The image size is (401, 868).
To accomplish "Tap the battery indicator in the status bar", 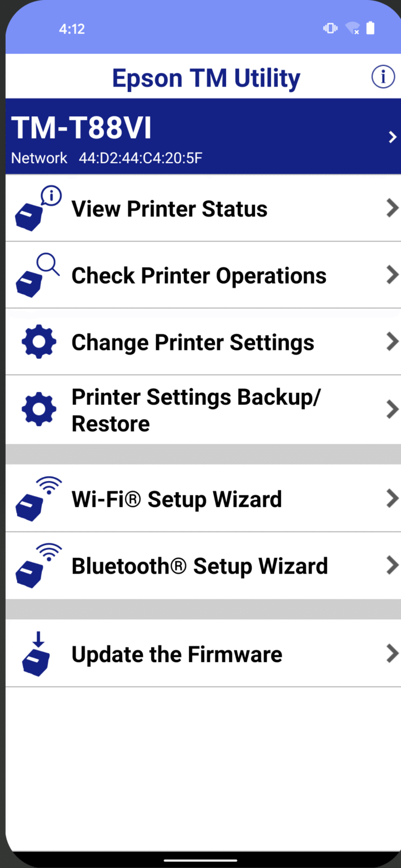I will (370, 28).
